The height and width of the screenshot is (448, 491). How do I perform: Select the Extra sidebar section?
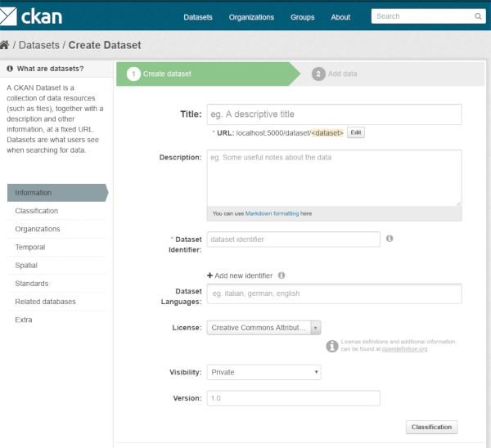point(56,320)
